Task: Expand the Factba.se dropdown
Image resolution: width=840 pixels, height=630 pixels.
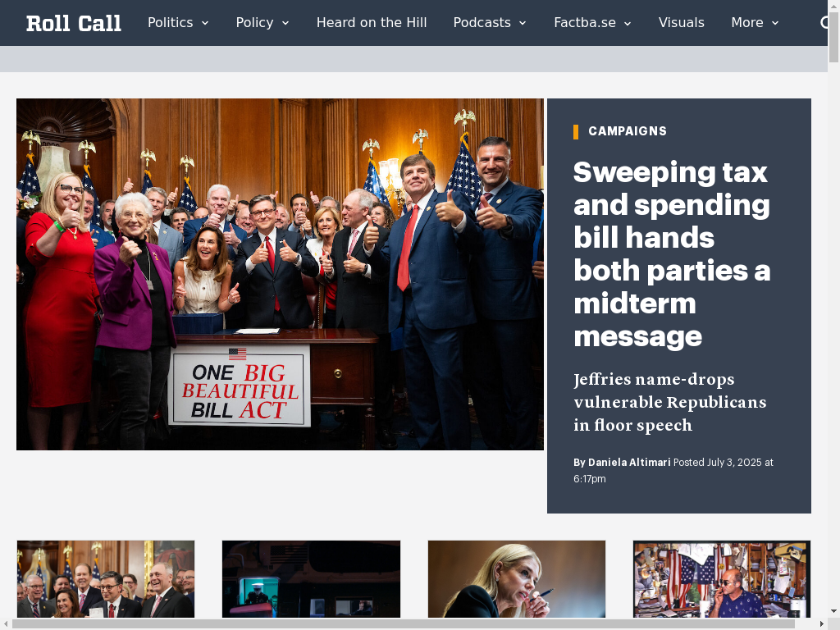Action: (592, 23)
